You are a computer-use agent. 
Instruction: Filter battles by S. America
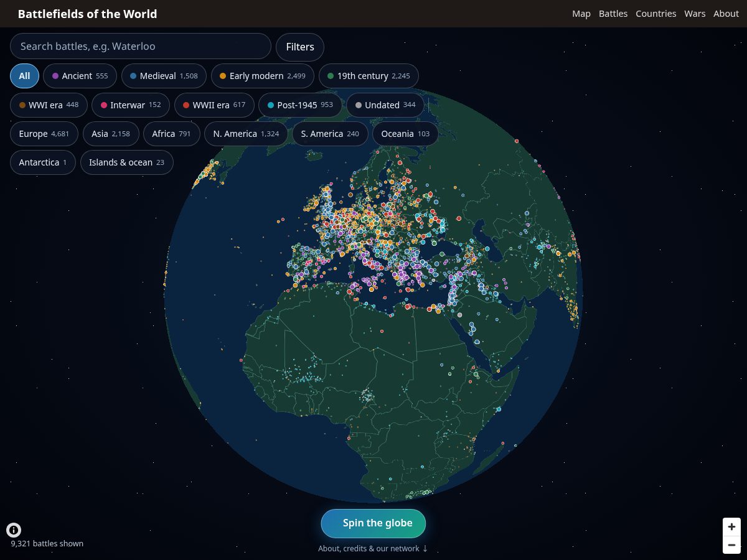tap(330, 134)
